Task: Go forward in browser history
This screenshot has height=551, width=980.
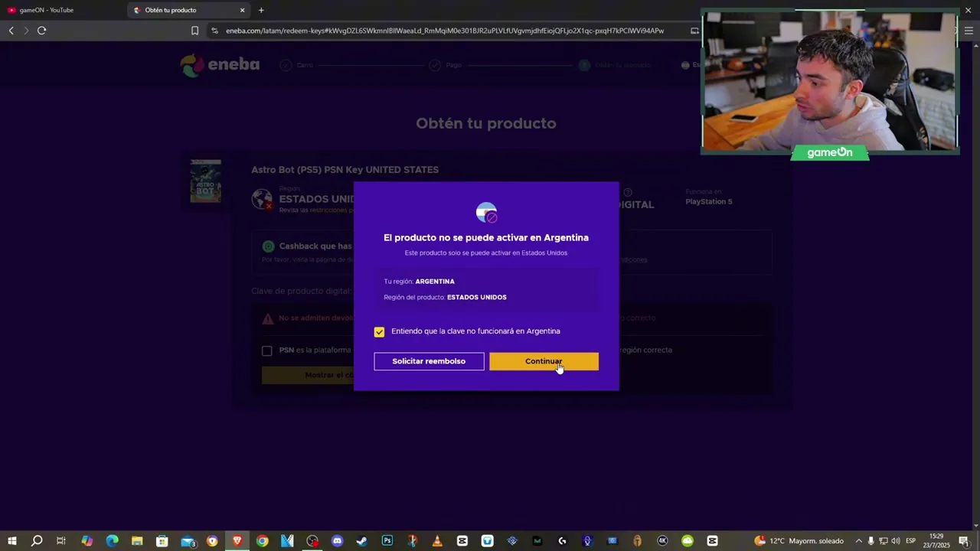Action: (x=26, y=31)
